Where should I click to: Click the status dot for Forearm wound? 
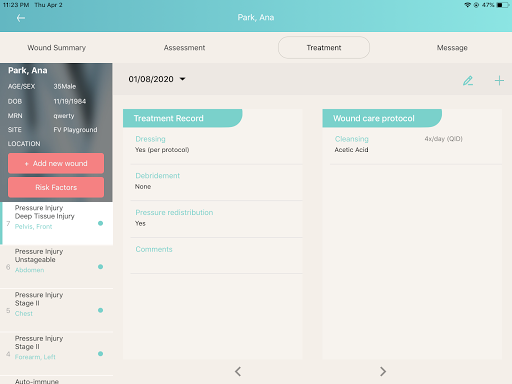pos(100,354)
